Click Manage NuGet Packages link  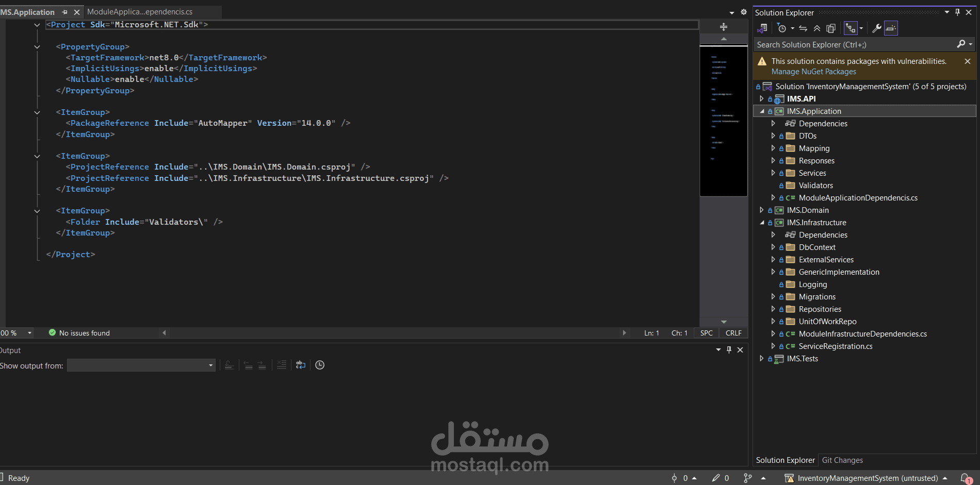[x=813, y=72]
